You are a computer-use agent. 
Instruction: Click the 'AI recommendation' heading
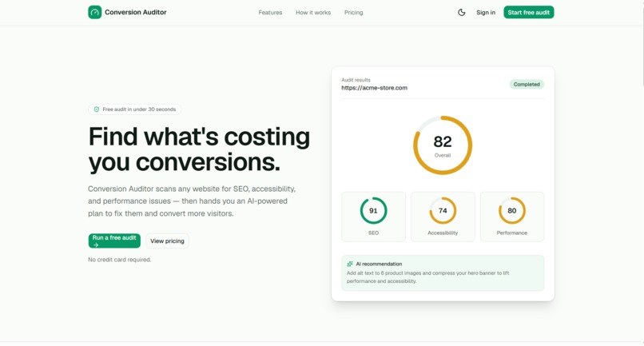pos(379,264)
